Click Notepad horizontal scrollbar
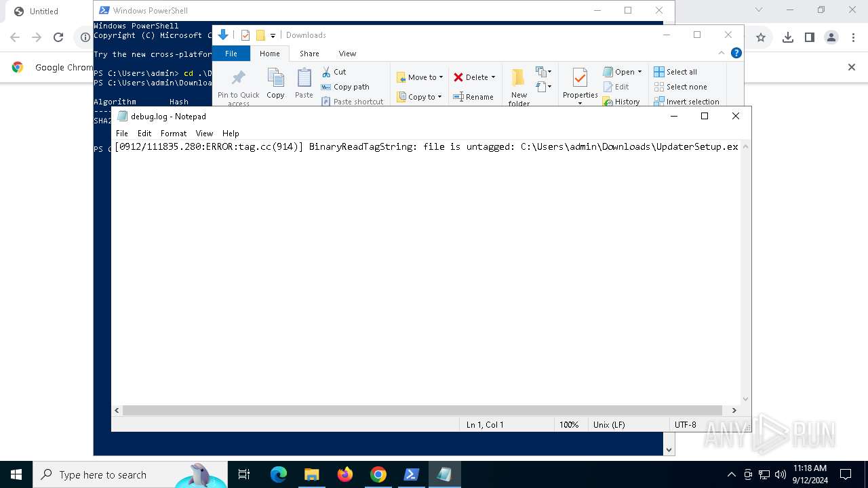 coord(422,410)
